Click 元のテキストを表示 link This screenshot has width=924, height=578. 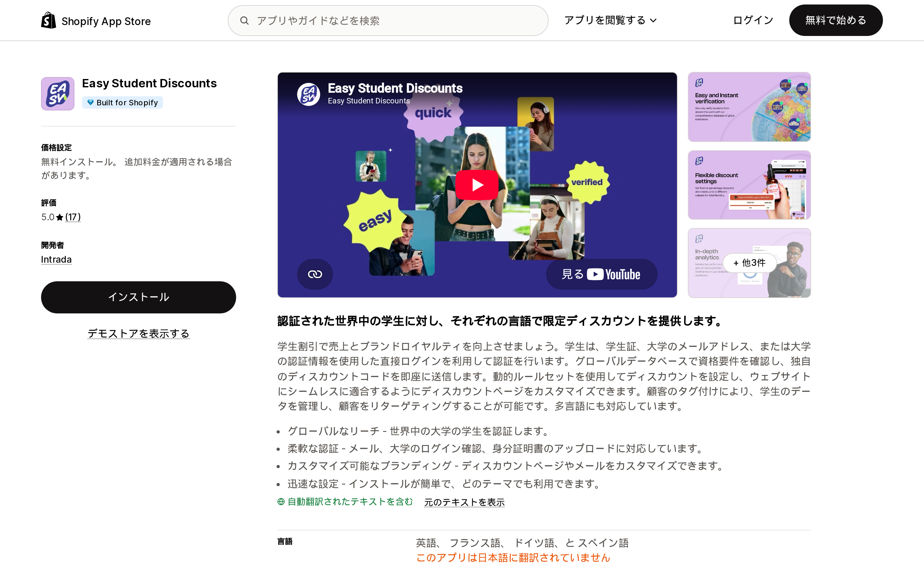click(x=464, y=502)
